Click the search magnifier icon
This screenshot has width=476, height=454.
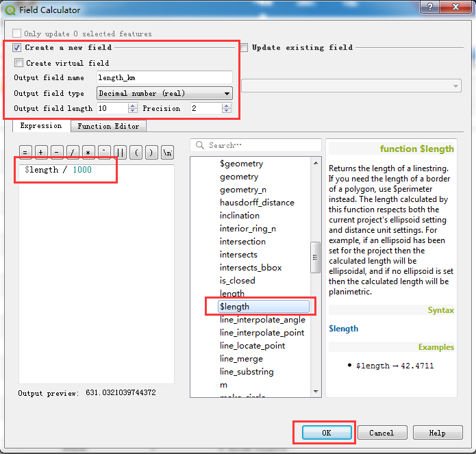pos(200,145)
